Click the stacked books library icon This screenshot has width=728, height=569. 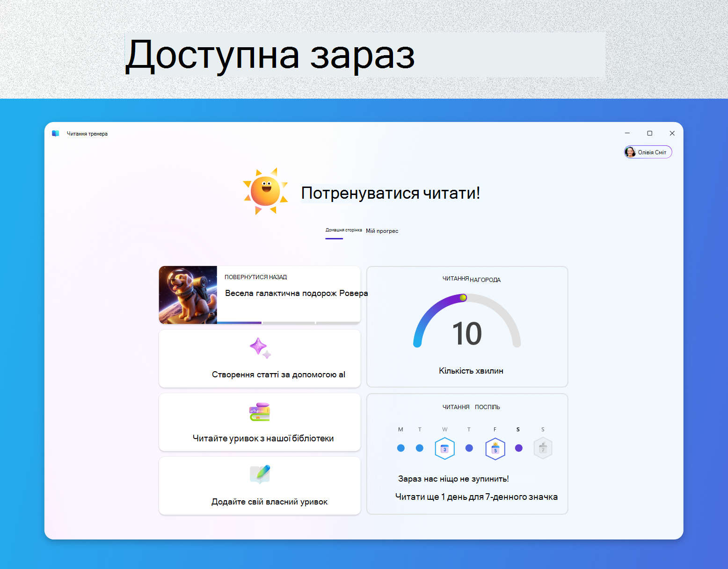[260, 412]
